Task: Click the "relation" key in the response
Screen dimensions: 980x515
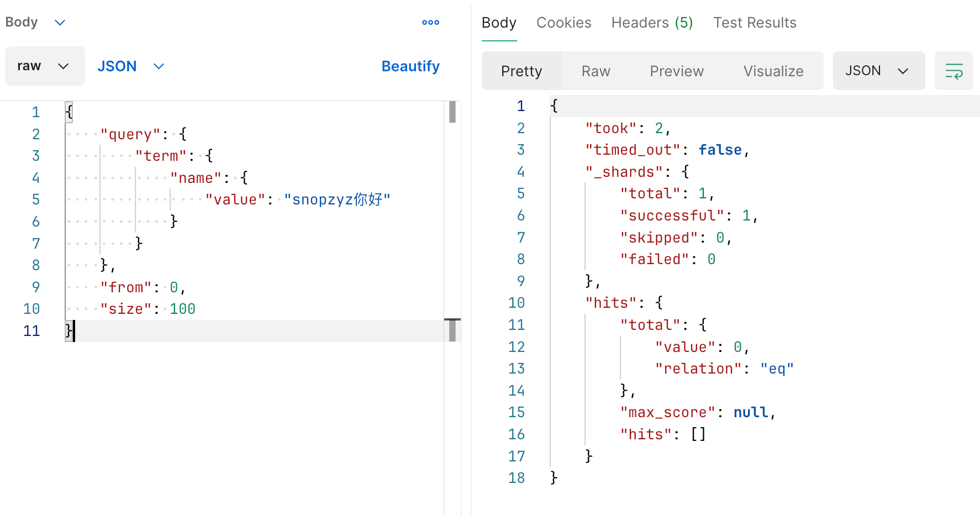Action: 698,369
